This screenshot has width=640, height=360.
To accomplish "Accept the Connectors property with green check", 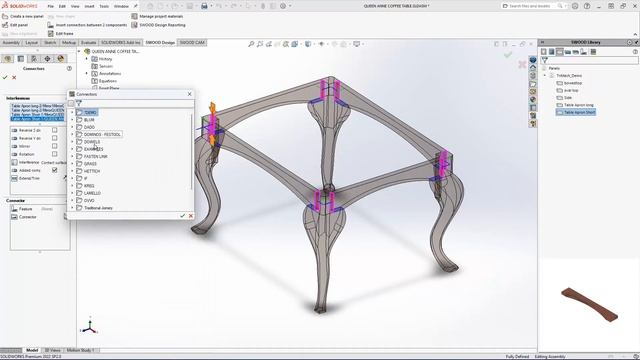I will 5,77.
